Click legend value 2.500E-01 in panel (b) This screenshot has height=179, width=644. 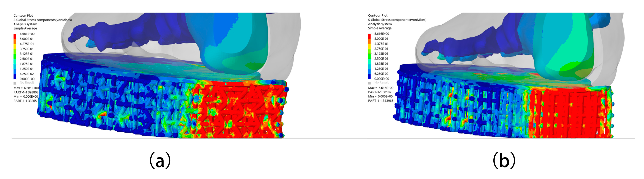[x=381, y=59]
